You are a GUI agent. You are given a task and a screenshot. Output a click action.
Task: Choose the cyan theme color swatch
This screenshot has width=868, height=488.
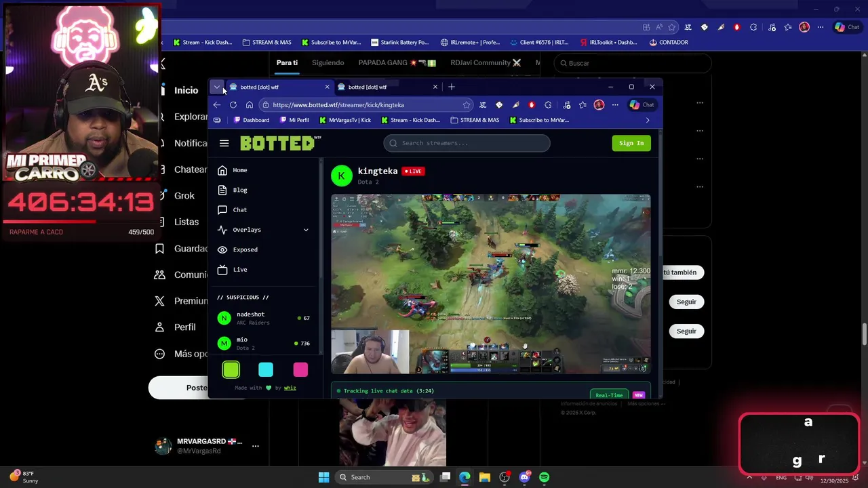coord(266,369)
